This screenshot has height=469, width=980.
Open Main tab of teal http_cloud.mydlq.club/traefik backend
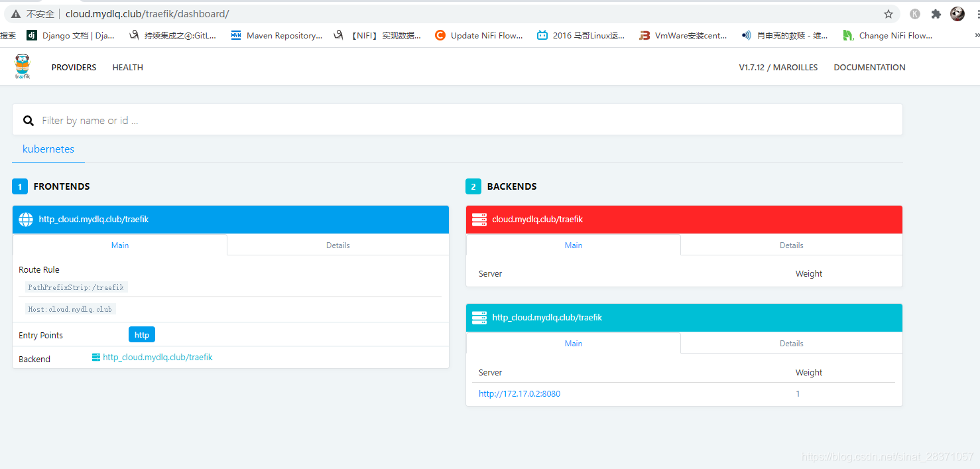(574, 343)
